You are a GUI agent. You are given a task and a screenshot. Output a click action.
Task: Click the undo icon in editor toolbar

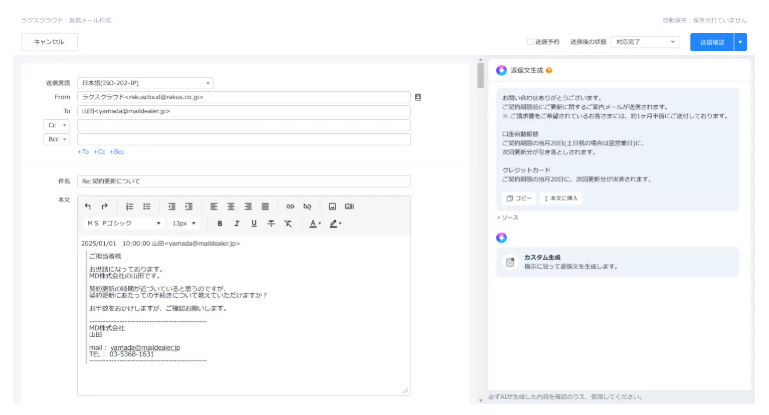pyautogui.click(x=88, y=206)
